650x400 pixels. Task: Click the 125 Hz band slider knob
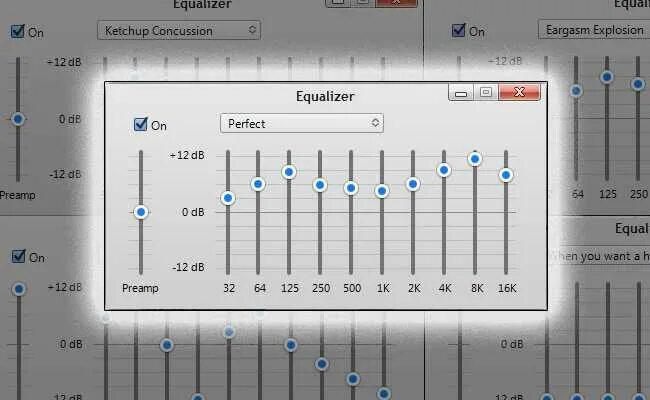[289, 172]
